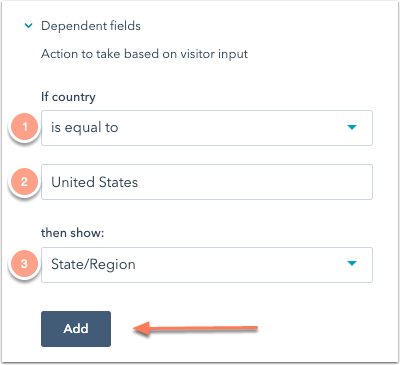Click the arrowhead tip next to Add

139,329
